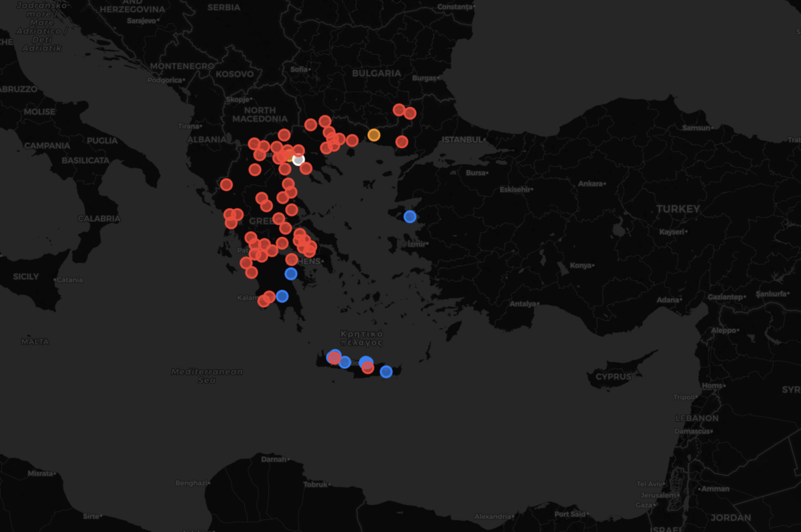
Task: Click the red marker closest to Istanbul
Action: coord(402,142)
